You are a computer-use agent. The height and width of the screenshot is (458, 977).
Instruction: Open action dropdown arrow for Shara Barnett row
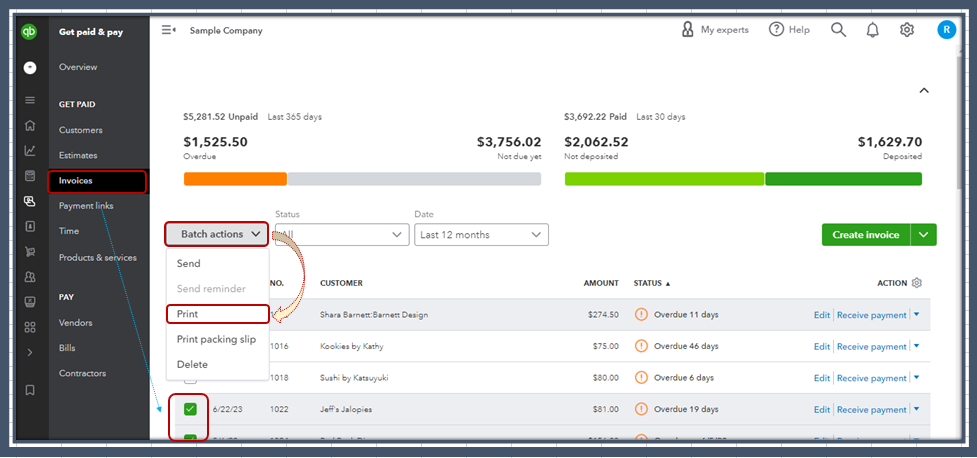[916, 315]
